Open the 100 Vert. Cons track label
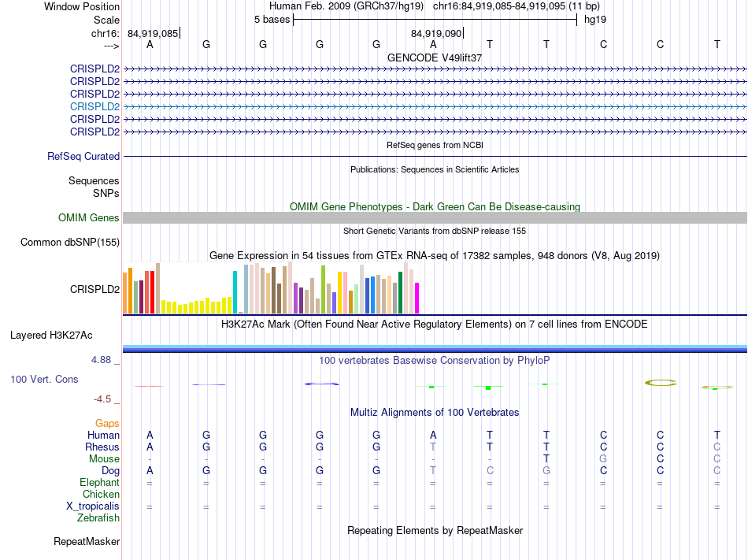 pyautogui.click(x=44, y=380)
